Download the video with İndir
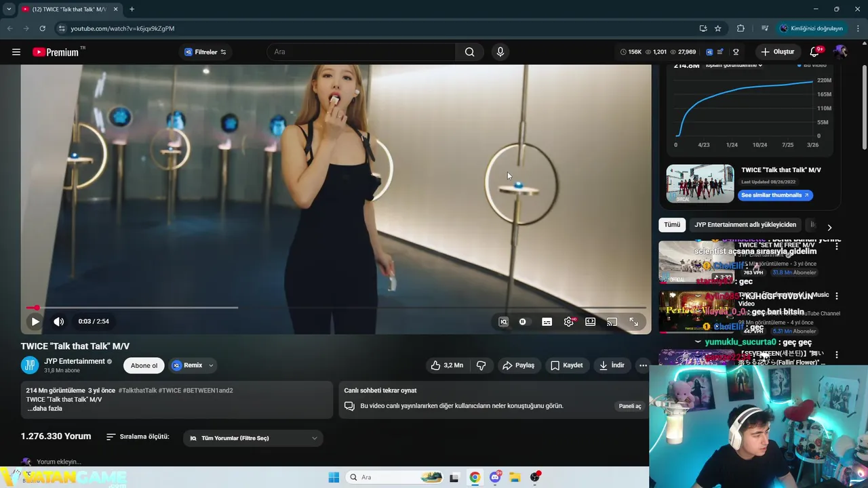Screen dimensions: 868x488 pos(612,365)
